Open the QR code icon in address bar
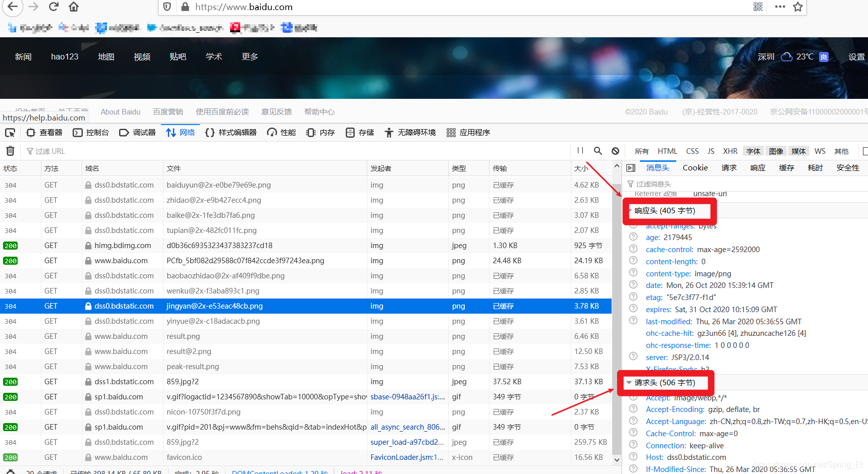 757,7
